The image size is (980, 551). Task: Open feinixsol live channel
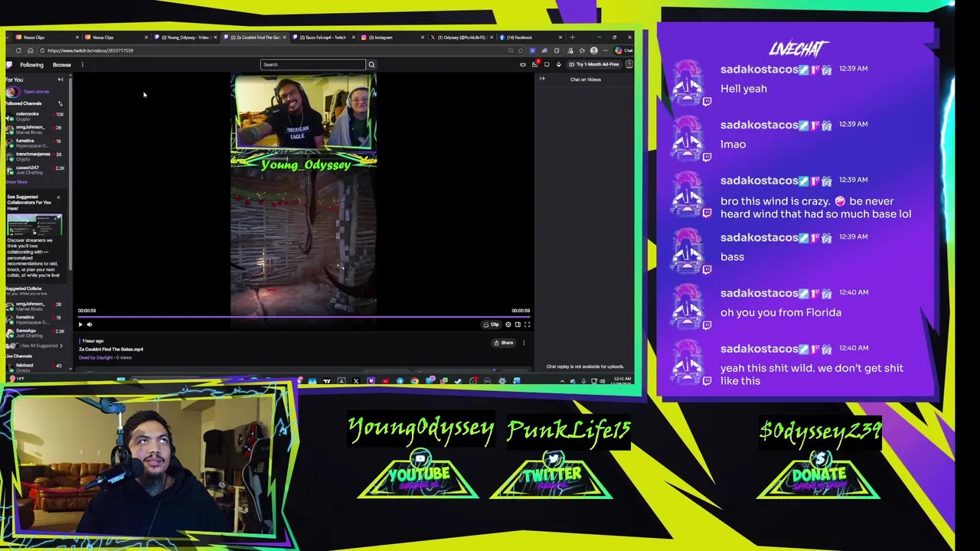[34, 367]
